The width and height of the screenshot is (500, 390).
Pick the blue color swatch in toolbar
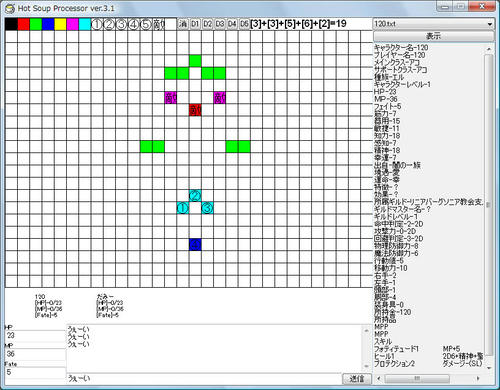click(48, 24)
